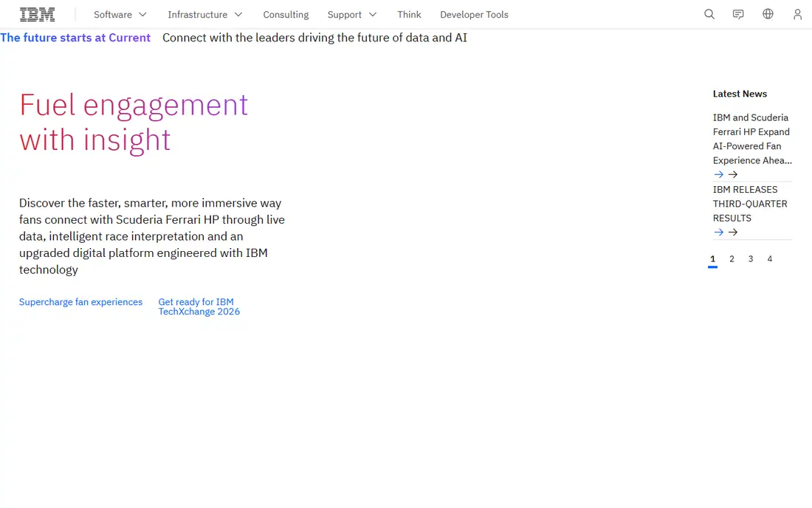This screenshot has height=508, width=812.
Task: Click the IBM logo
Action: pyautogui.click(x=38, y=15)
